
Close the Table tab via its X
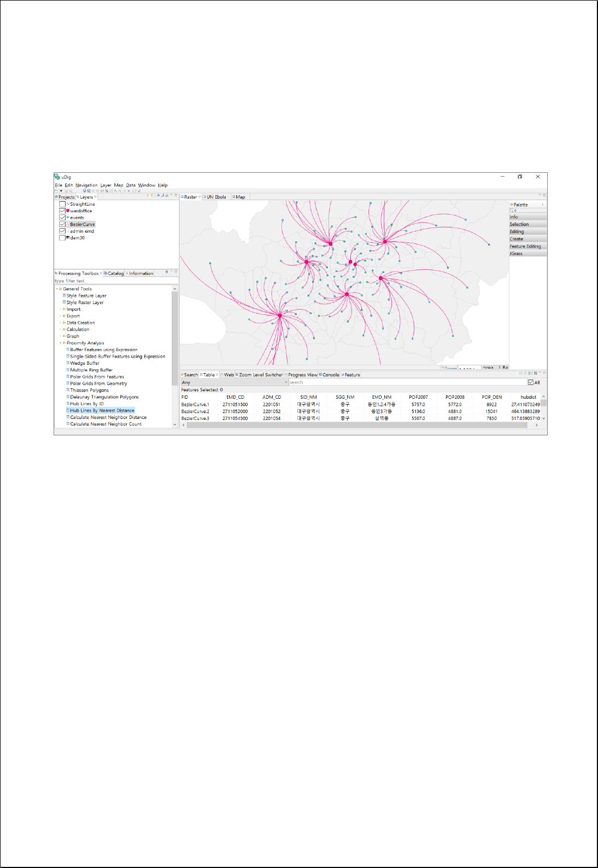217,375
